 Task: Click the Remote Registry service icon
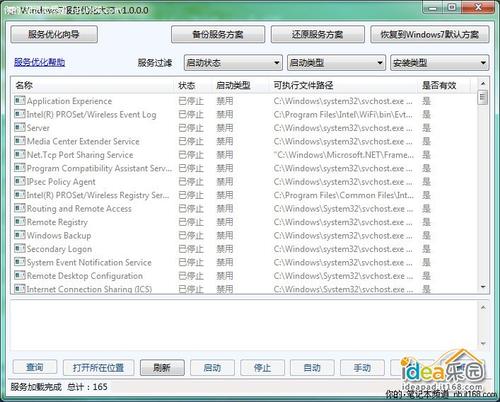(x=20, y=221)
